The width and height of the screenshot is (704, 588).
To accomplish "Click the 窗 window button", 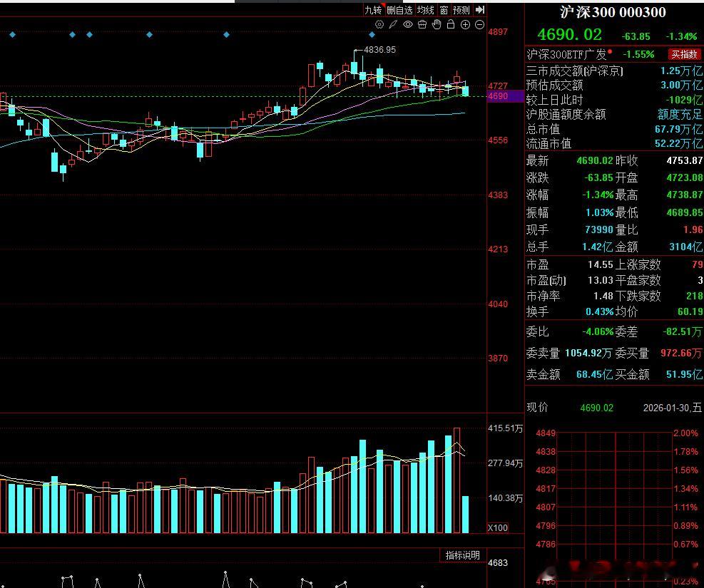I will coord(444,10).
